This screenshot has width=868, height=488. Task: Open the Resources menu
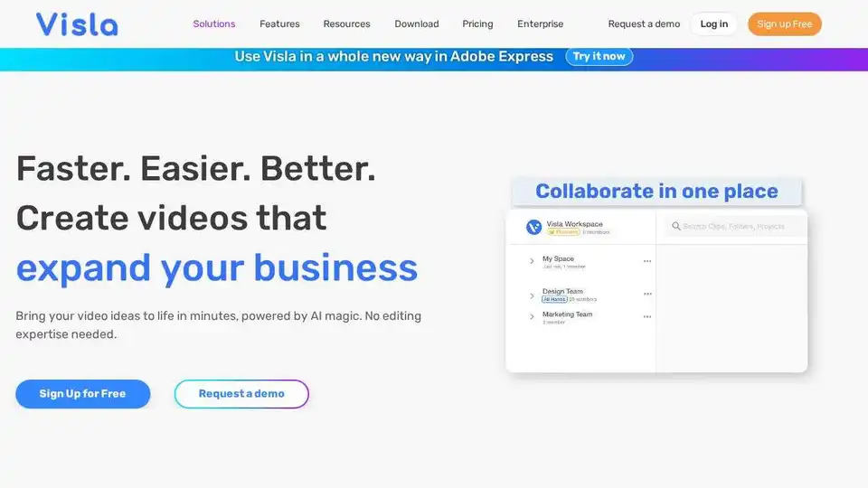pos(346,23)
